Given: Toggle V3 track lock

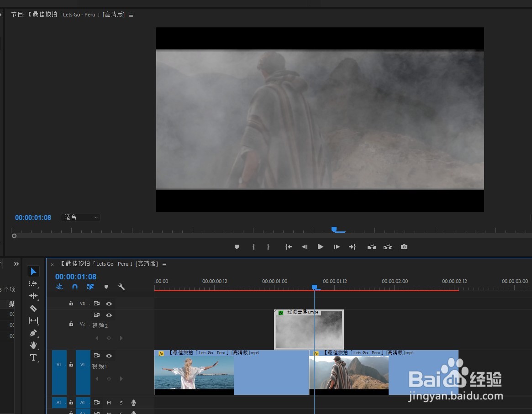Looking at the screenshot, I should coord(71,304).
